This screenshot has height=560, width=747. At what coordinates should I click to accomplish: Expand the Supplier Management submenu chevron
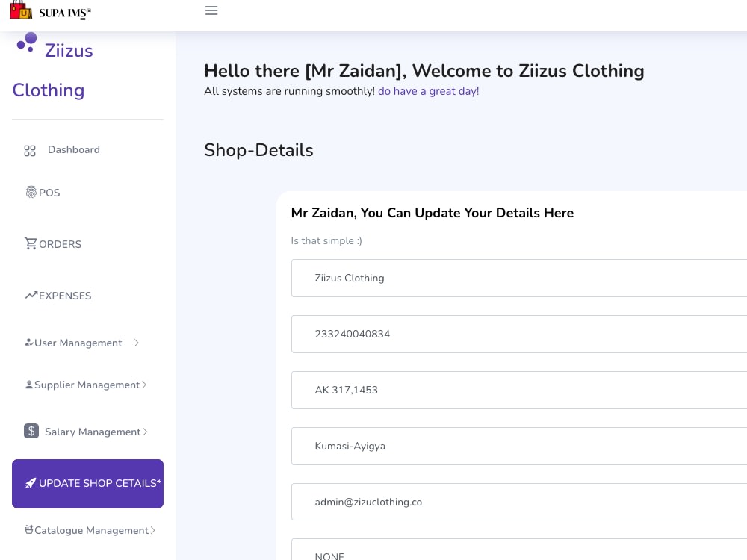coord(144,385)
